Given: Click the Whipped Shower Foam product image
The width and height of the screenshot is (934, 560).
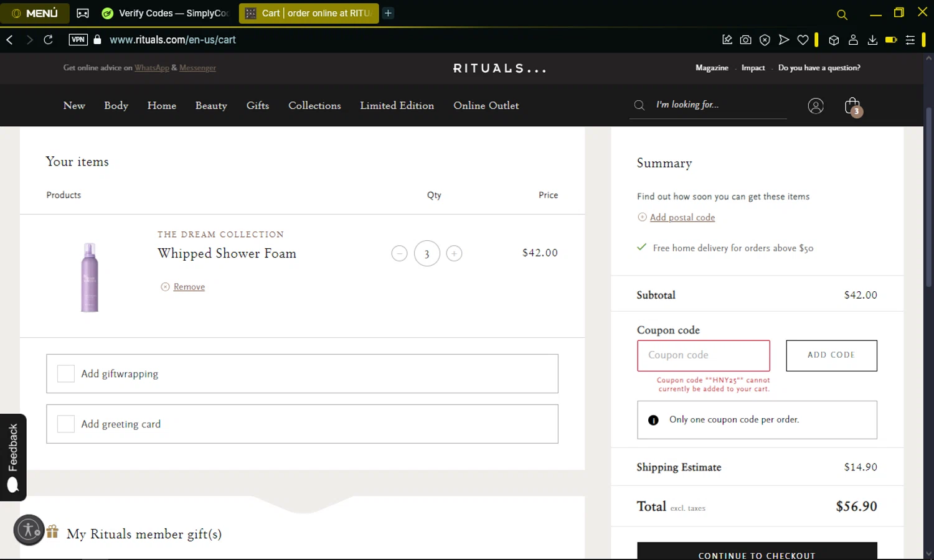Looking at the screenshot, I should 90,277.
